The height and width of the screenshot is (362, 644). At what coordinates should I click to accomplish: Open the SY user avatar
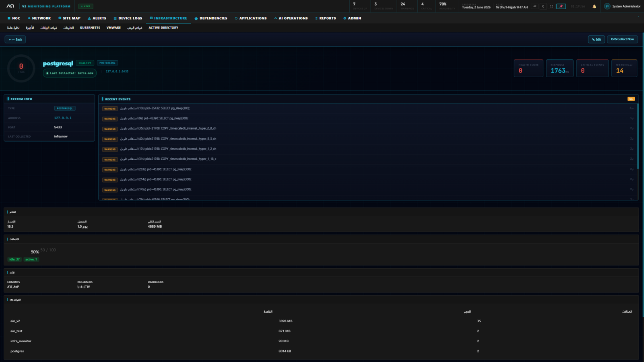click(x=607, y=6)
